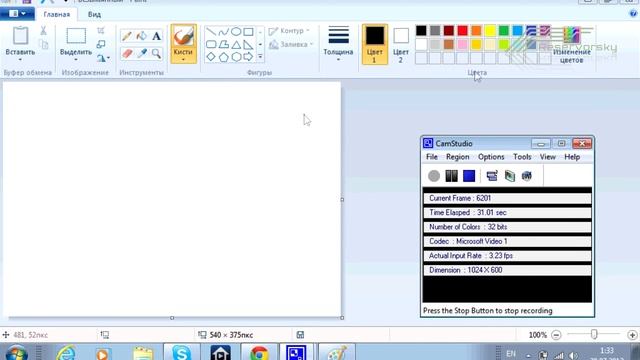Pick the yellow color swatch in top row
This screenshot has height=360, width=640.
[x=490, y=31]
